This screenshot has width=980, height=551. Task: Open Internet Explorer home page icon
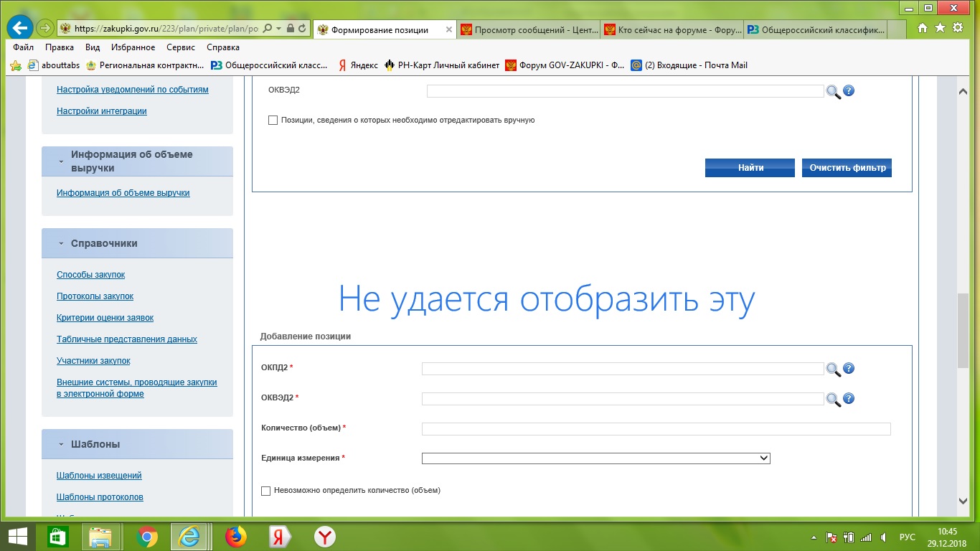(x=923, y=29)
